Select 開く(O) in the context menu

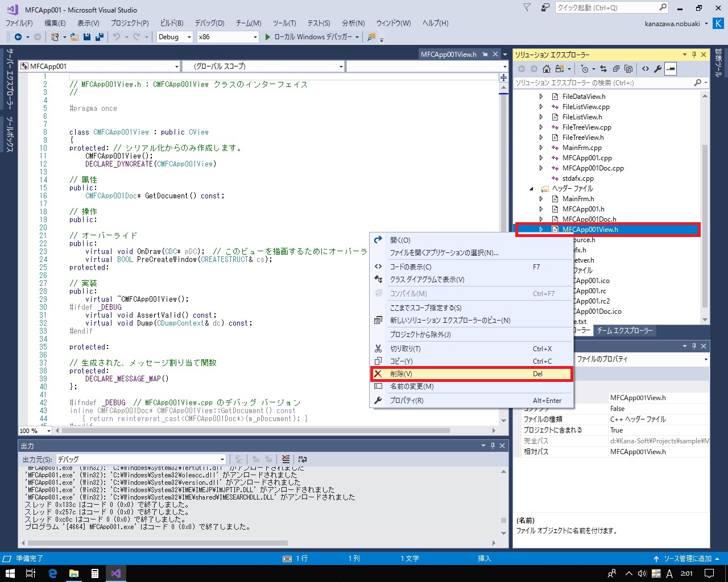click(471, 240)
